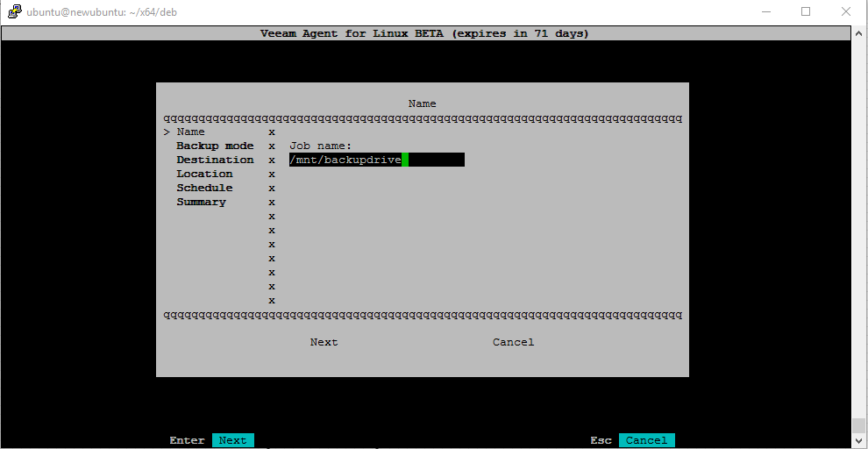Select the Schedule wizard step

point(204,188)
